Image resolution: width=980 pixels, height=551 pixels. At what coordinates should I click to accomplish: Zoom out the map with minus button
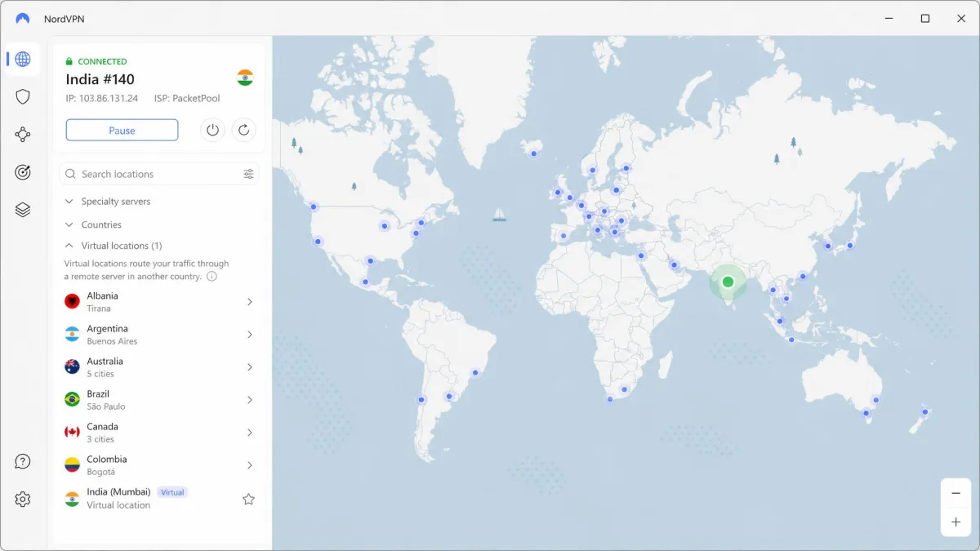(955, 493)
